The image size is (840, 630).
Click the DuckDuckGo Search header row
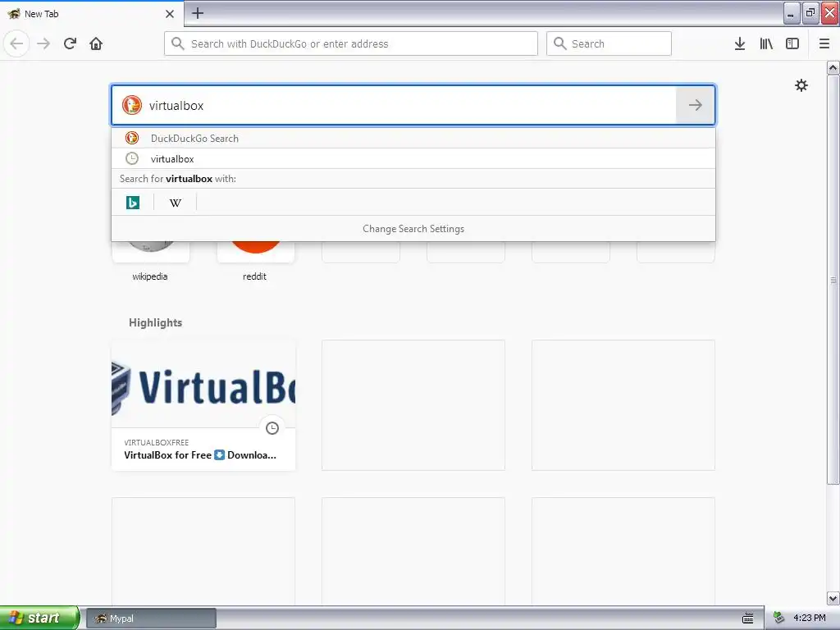tap(413, 138)
